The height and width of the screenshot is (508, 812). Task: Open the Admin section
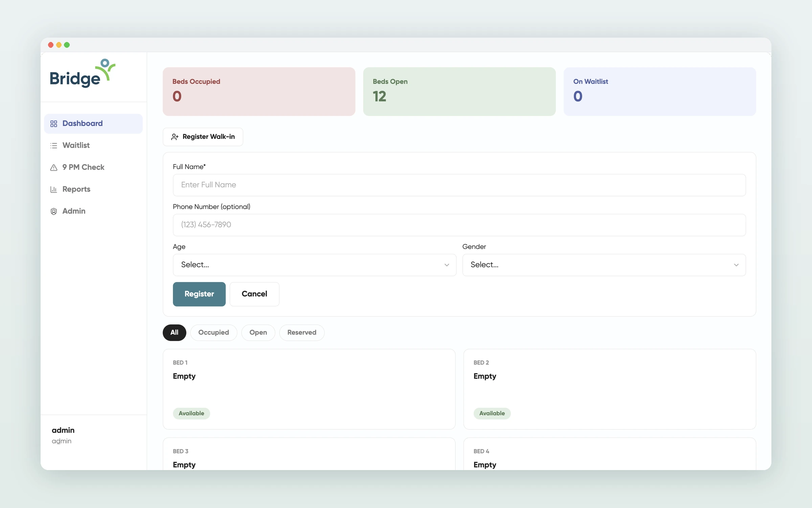[93, 211]
